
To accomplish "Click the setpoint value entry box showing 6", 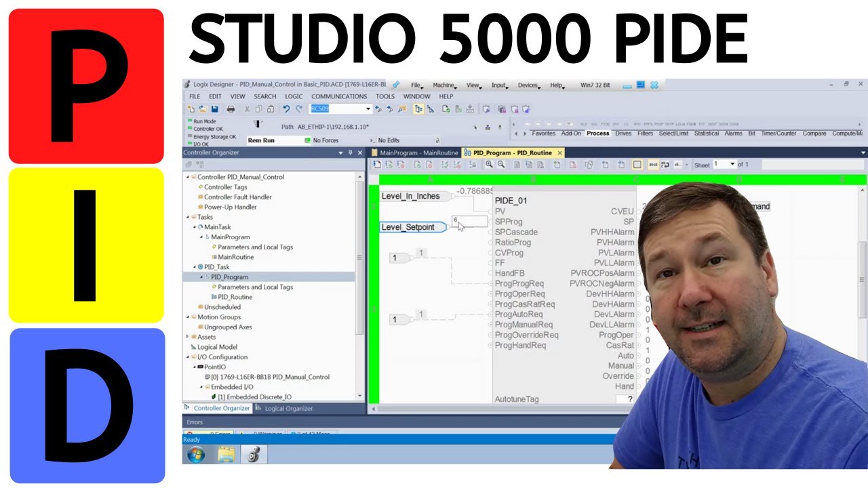I will [x=469, y=222].
